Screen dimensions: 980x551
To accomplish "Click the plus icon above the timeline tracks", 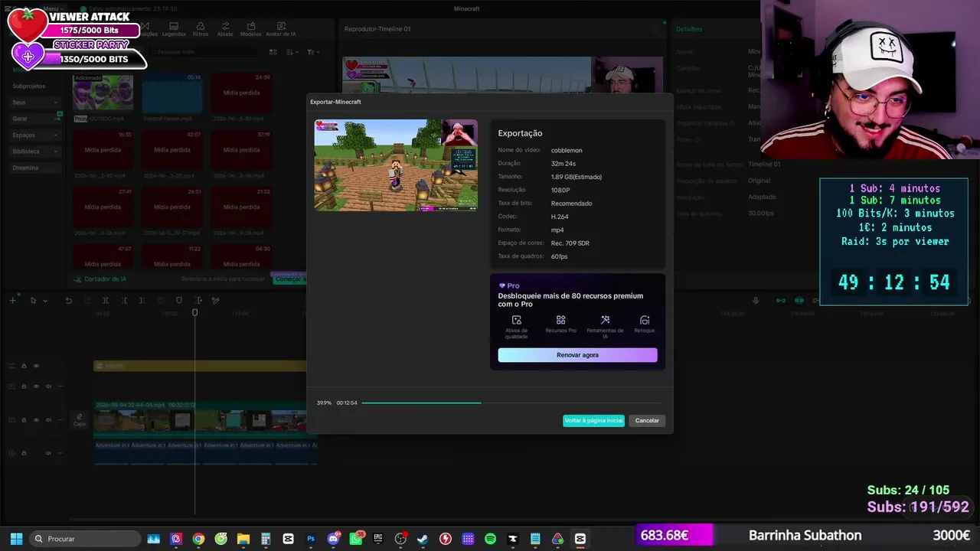I will coord(12,301).
